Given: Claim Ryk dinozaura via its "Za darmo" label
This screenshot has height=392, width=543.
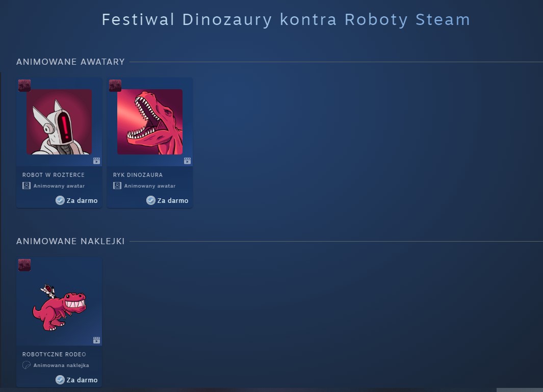Looking at the screenshot, I should pyautogui.click(x=172, y=201).
